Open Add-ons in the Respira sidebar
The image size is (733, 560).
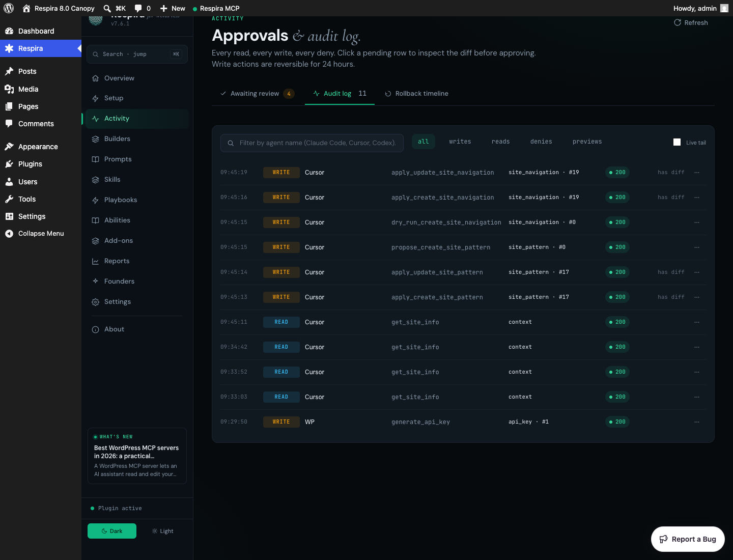pyautogui.click(x=137, y=241)
